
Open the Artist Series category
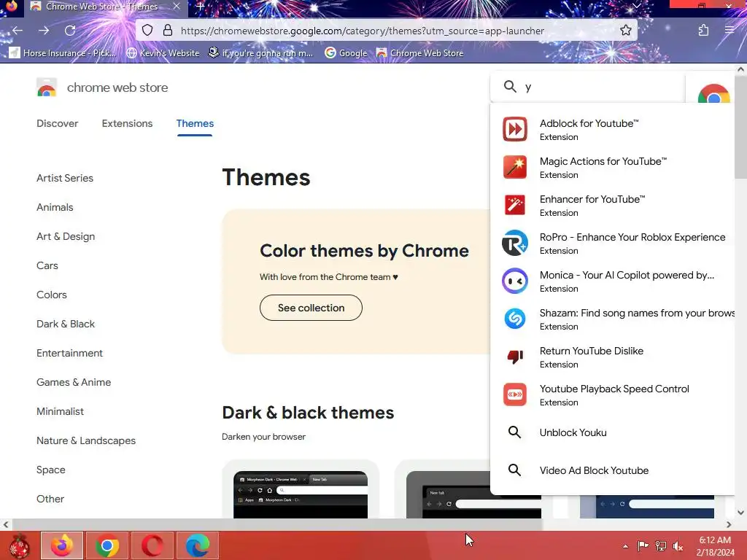click(x=65, y=178)
